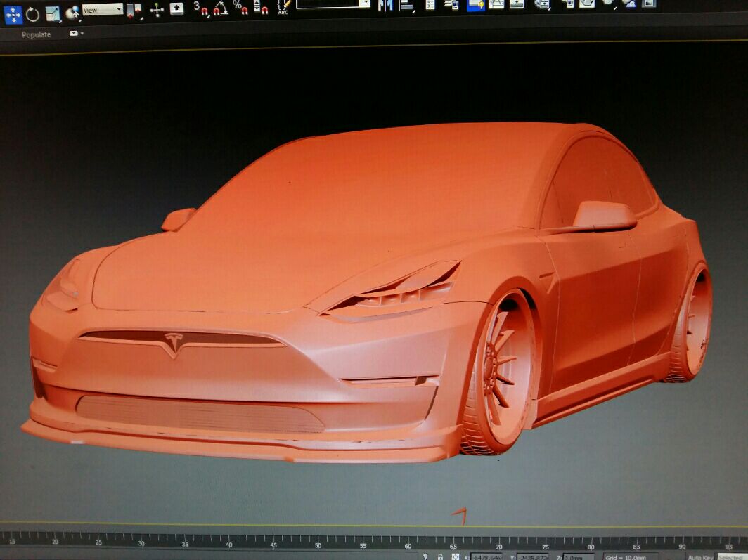Image resolution: width=748 pixels, height=560 pixels.
Task: Toggle Absolute/Offset transform type-in mode icon
Action: tap(455, 556)
